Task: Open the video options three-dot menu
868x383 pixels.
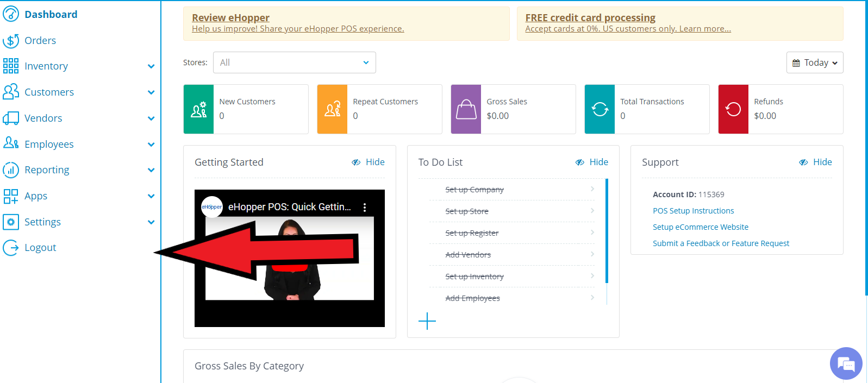Action: tap(365, 208)
